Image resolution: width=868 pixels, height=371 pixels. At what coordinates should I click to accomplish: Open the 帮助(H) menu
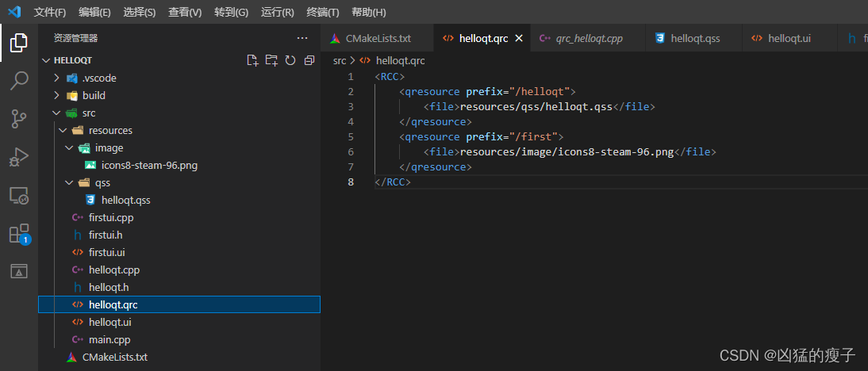[x=369, y=12]
